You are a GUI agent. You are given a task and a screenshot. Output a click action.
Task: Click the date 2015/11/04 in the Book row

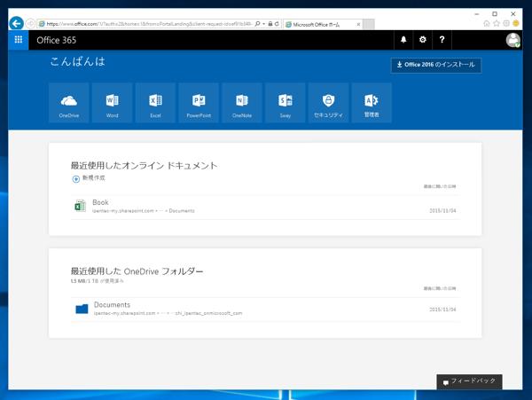coord(442,211)
